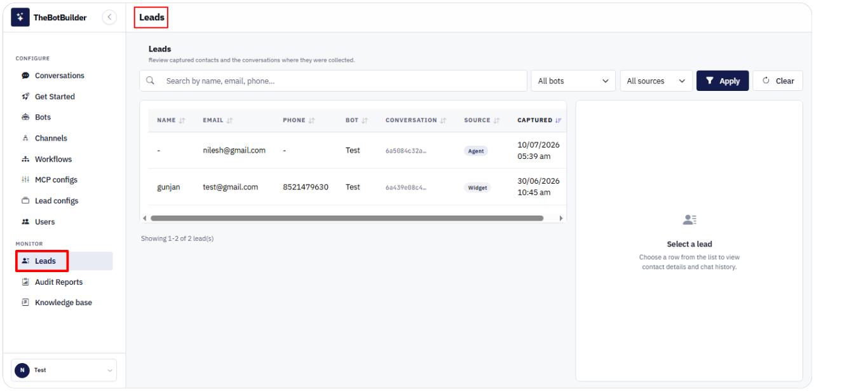This screenshot has height=391, width=868.
Task: Open Knowledge base in the sidebar
Action: coord(64,303)
